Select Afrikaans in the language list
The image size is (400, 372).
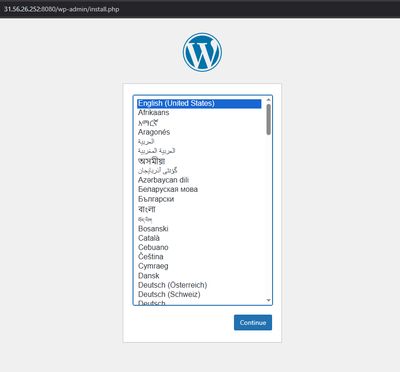tap(199, 113)
